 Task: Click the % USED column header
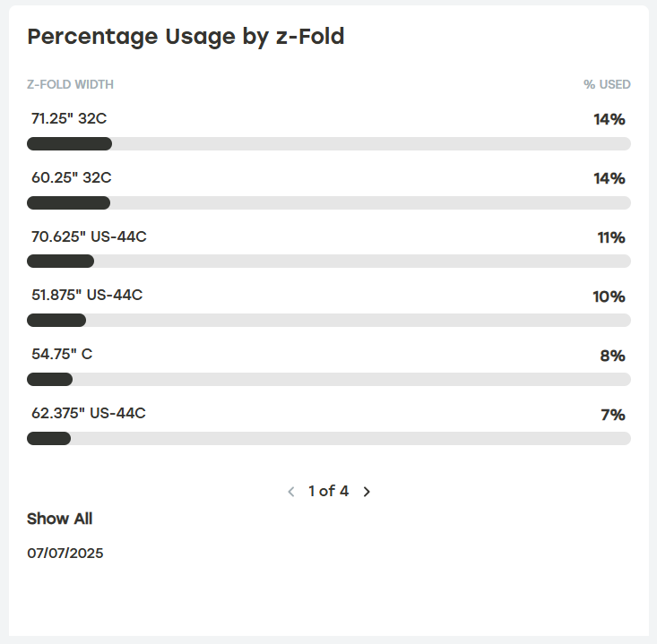point(607,85)
